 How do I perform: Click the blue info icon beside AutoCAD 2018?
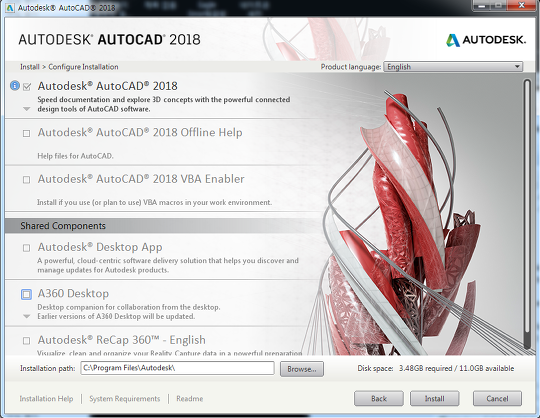click(x=15, y=85)
